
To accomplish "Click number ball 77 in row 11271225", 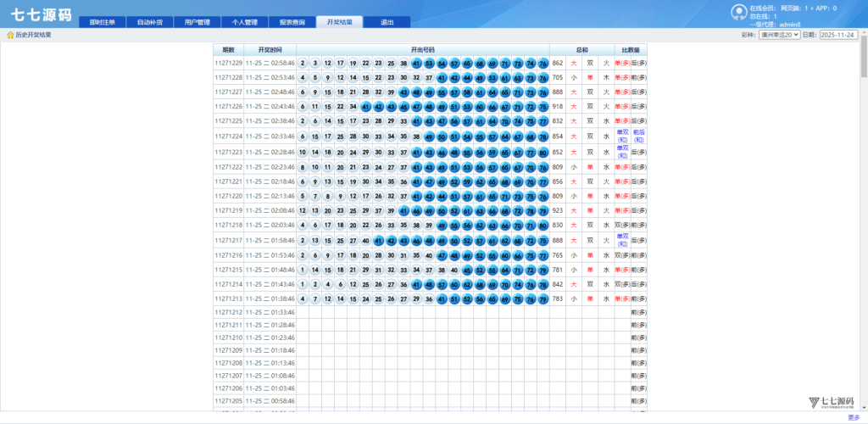I will pos(543,120).
